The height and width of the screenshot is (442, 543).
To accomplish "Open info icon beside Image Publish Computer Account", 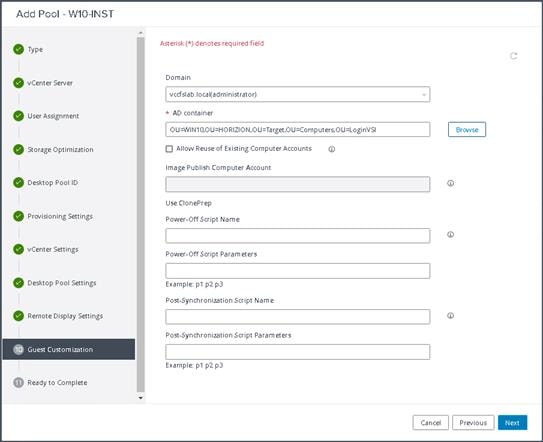I will coord(450,183).
